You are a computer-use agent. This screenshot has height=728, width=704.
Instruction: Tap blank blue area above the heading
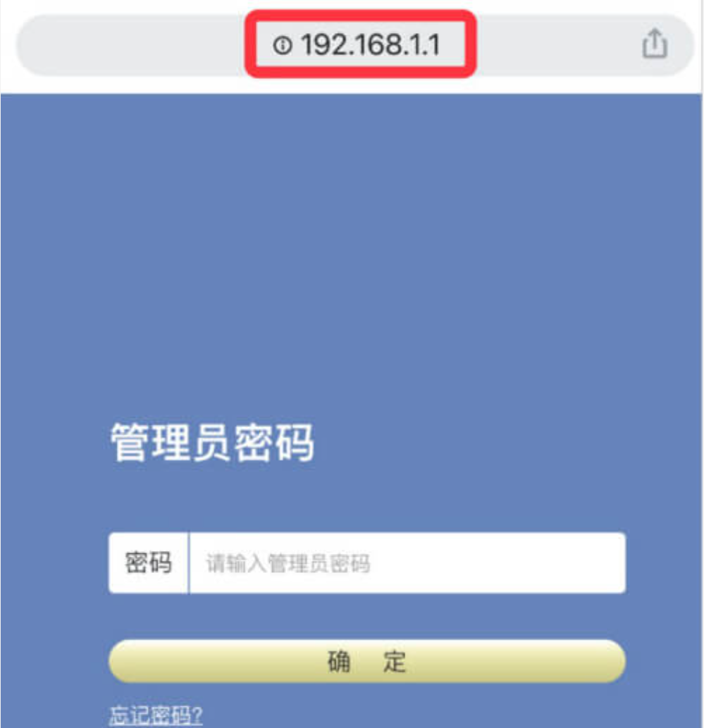click(351, 255)
